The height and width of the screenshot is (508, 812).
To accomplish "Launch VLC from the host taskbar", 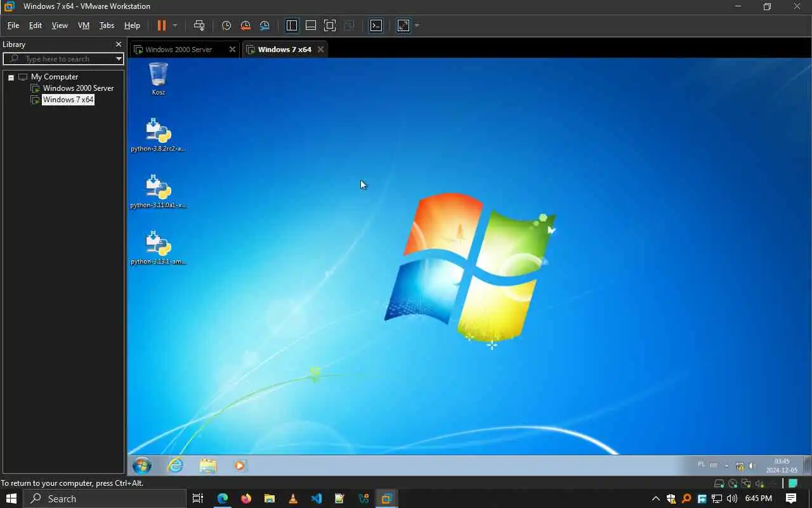I will (x=292, y=498).
